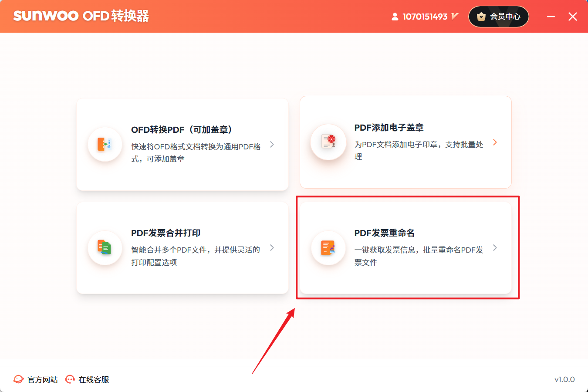This screenshot has height=392, width=588.
Task: Open the OFD转换PDF converter icon
Action: coord(105,144)
